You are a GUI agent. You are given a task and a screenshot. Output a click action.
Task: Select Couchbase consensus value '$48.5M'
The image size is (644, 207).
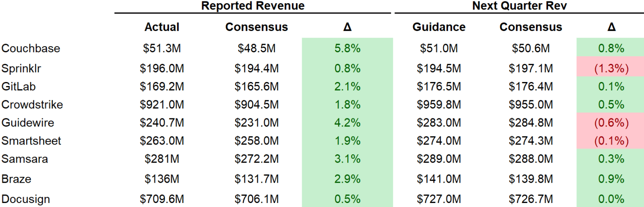[257, 48]
